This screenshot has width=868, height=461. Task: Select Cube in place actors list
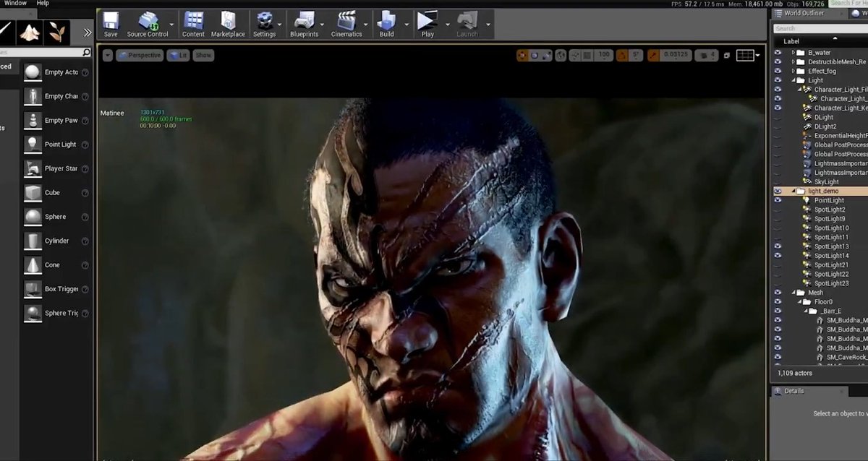pos(52,193)
